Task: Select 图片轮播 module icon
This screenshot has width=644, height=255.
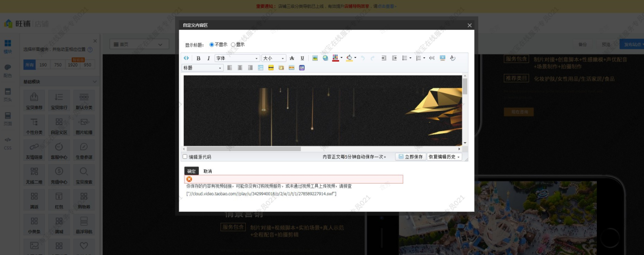Action: [84, 125]
